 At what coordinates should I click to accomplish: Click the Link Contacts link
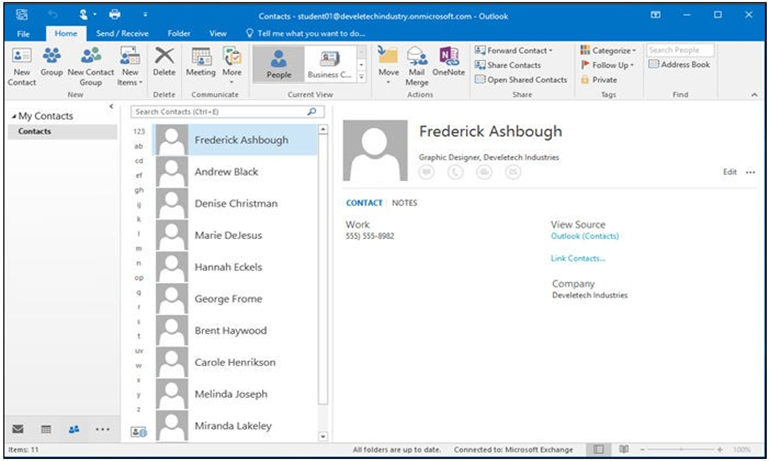[577, 259]
